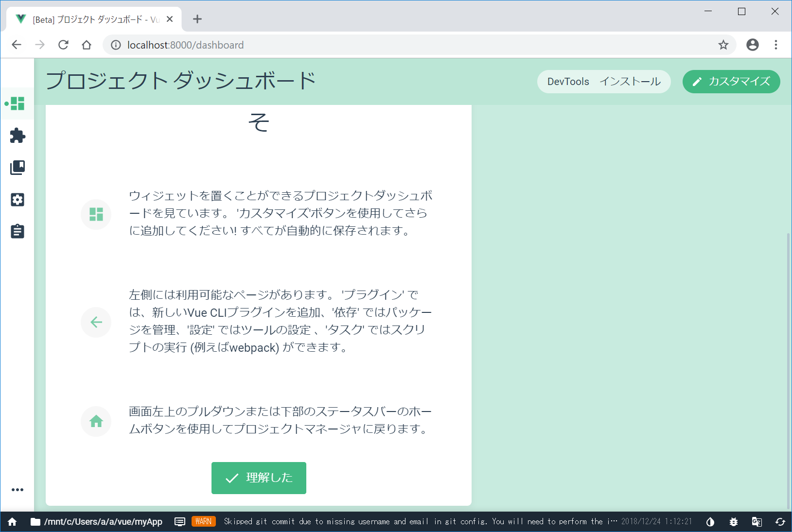Toggle the log panel icon in status bar
Image resolution: width=792 pixels, height=532 pixels.
click(x=180, y=522)
